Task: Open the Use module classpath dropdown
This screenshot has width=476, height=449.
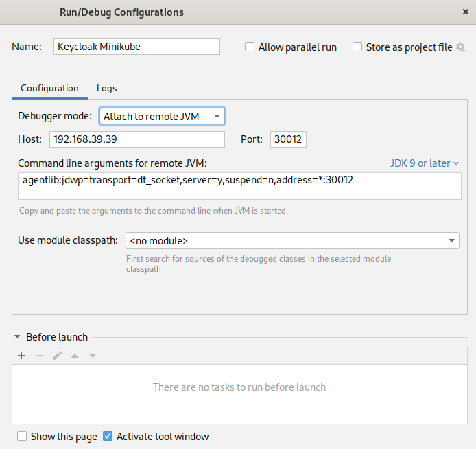Action: (x=292, y=240)
